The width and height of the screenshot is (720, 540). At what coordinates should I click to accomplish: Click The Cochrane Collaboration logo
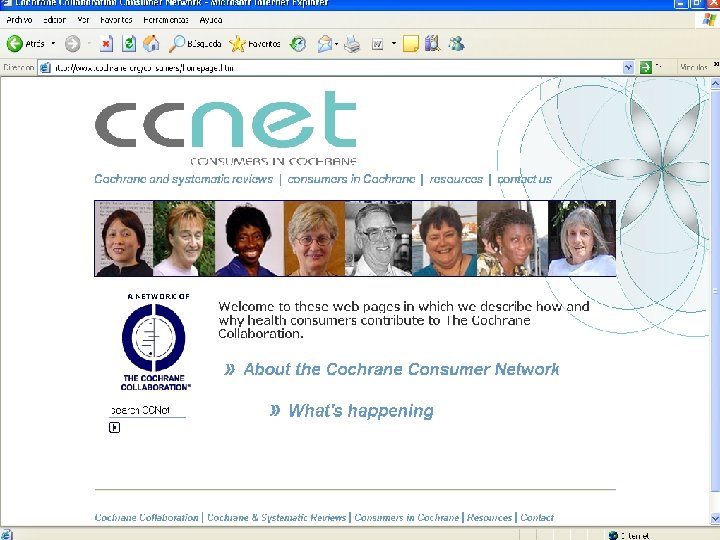tap(155, 342)
